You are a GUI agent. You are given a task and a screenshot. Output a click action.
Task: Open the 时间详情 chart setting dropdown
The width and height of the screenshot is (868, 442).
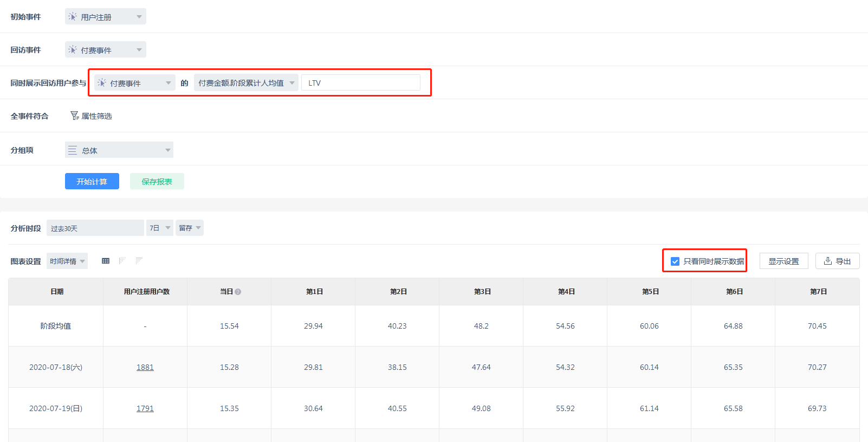(x=67, y=261)
